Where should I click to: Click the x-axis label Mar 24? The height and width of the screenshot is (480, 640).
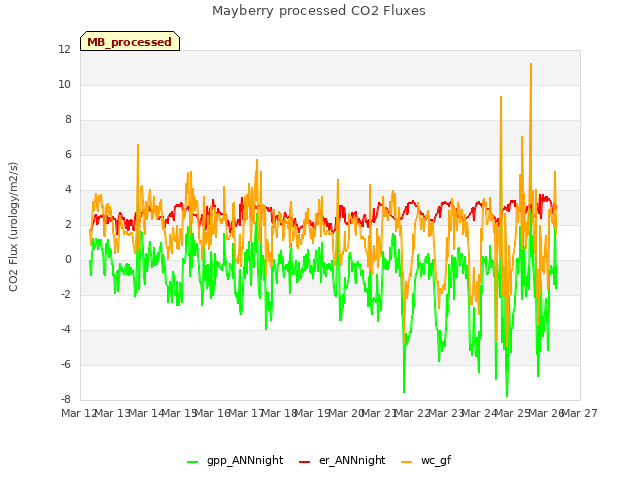click(x=480, y=413)
